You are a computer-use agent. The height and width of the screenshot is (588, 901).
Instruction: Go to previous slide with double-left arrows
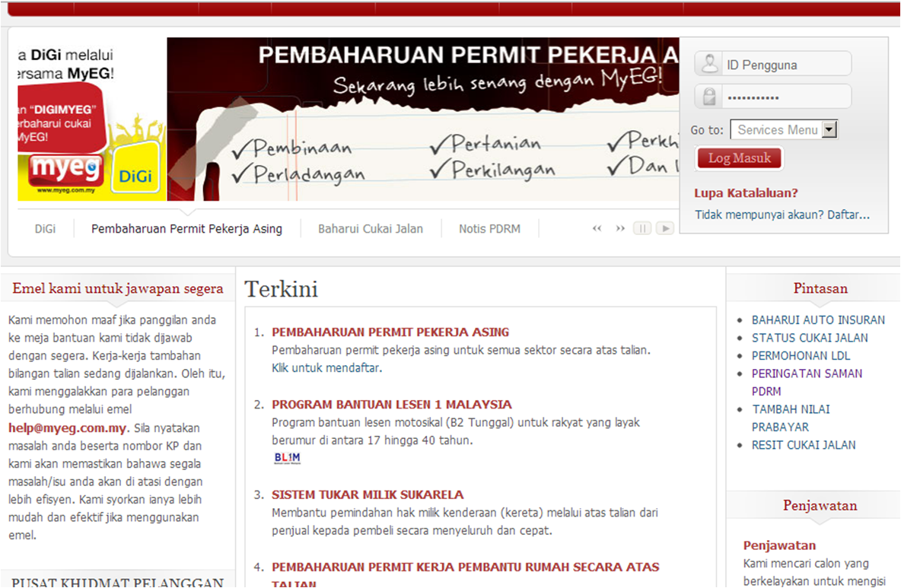(597, 228)
